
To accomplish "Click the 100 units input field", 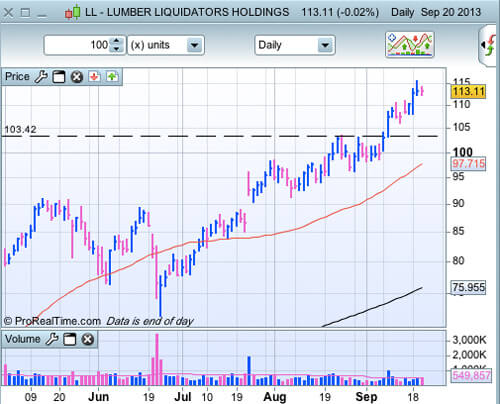I will point(79,45).
